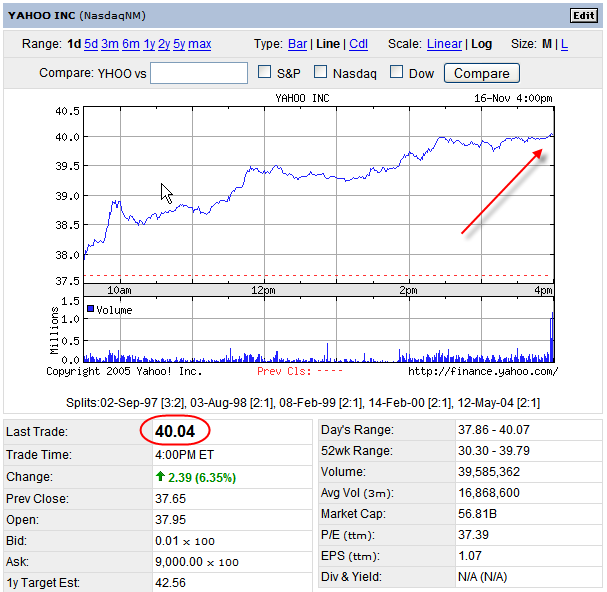This screenshot has height=592, width=607.
Task: Click the Bid value 0.01 x 100
Action: coord(185,541)
